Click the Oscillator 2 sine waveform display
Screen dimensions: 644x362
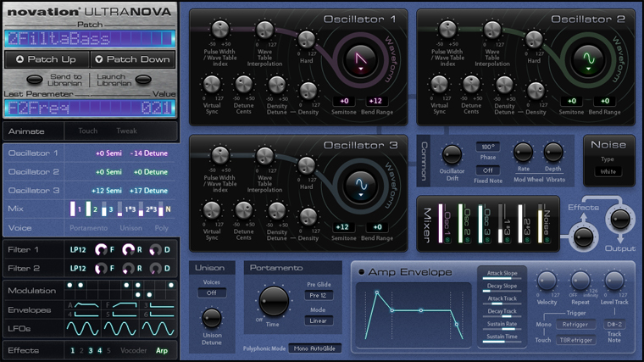click(586, 60)
